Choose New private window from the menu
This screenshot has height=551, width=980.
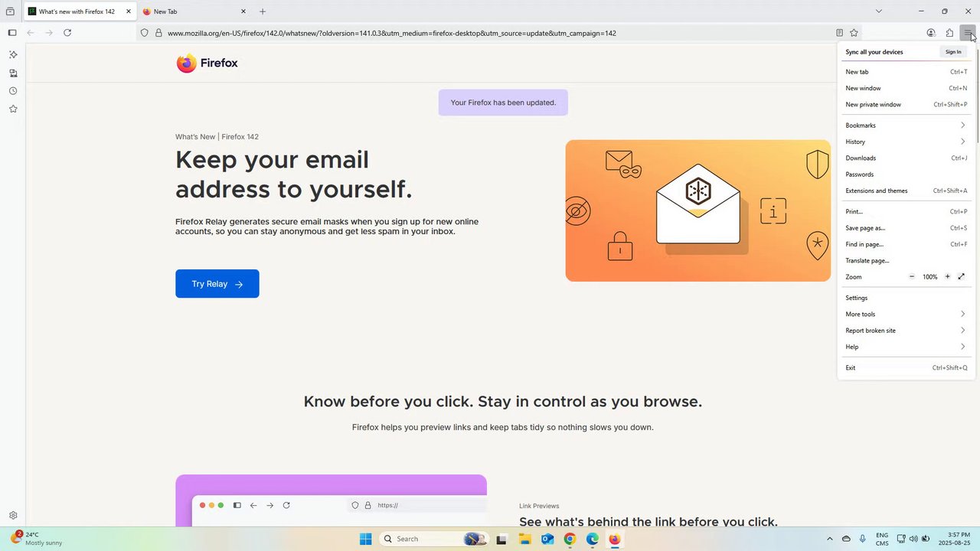906,105
